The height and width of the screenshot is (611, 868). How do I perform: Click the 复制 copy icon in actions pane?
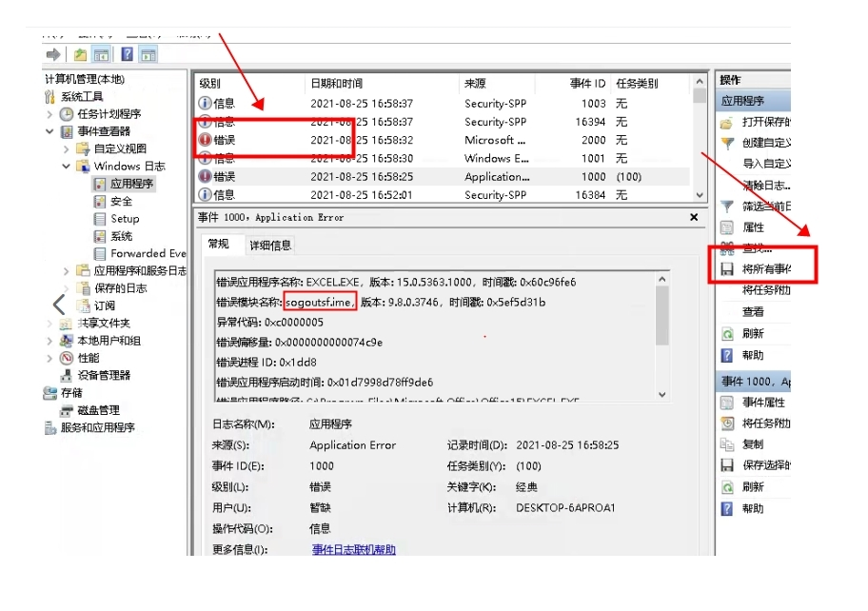click(x=727, y=444)
